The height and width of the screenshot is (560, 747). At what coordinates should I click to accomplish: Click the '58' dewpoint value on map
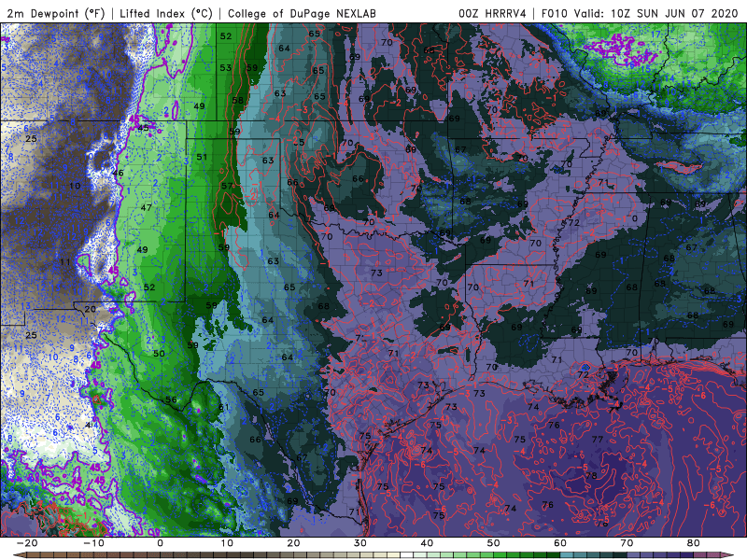[x=237, y=101]
